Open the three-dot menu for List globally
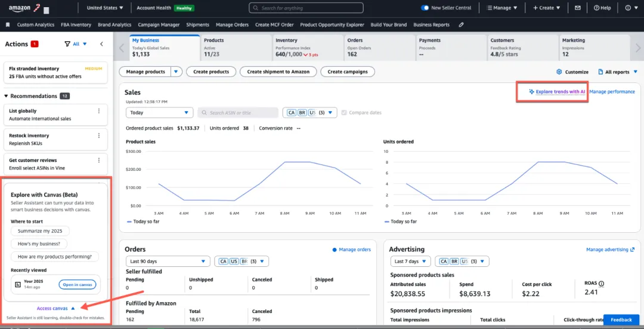 pos(99,111)
